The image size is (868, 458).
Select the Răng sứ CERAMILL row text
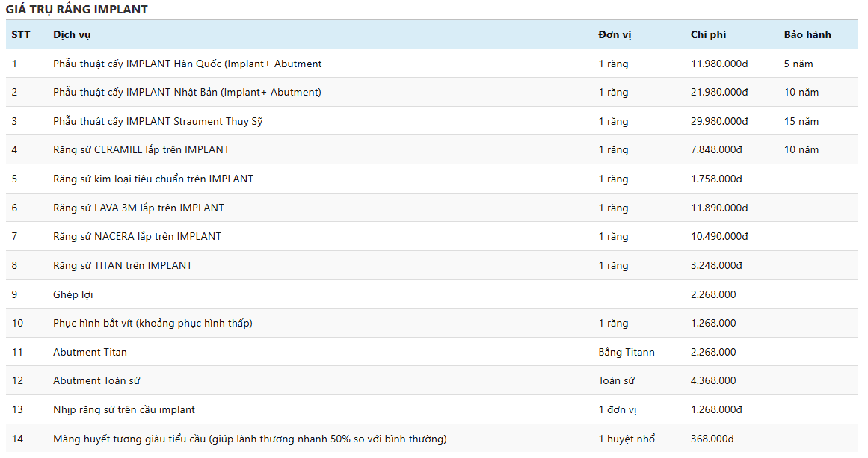[141, 149]
